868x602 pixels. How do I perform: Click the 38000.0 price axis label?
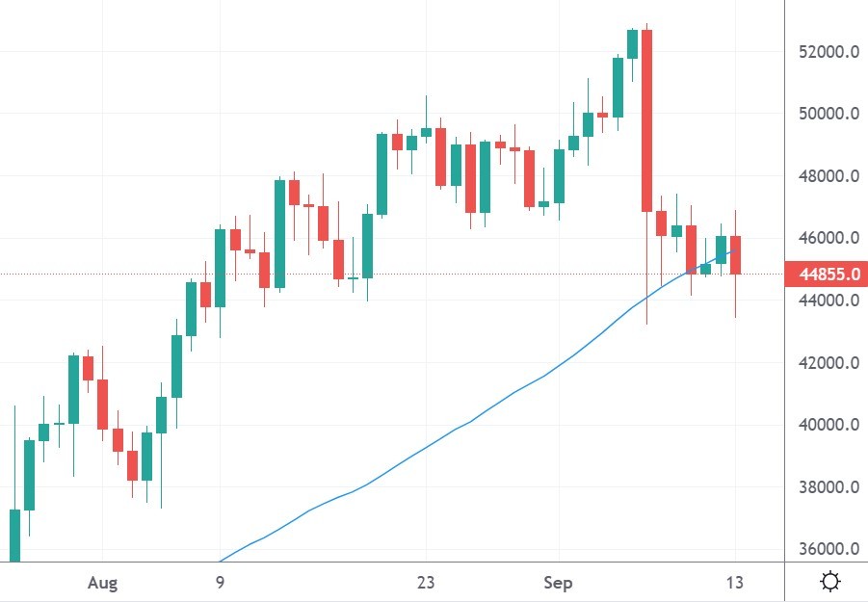(x=826, y=487)
